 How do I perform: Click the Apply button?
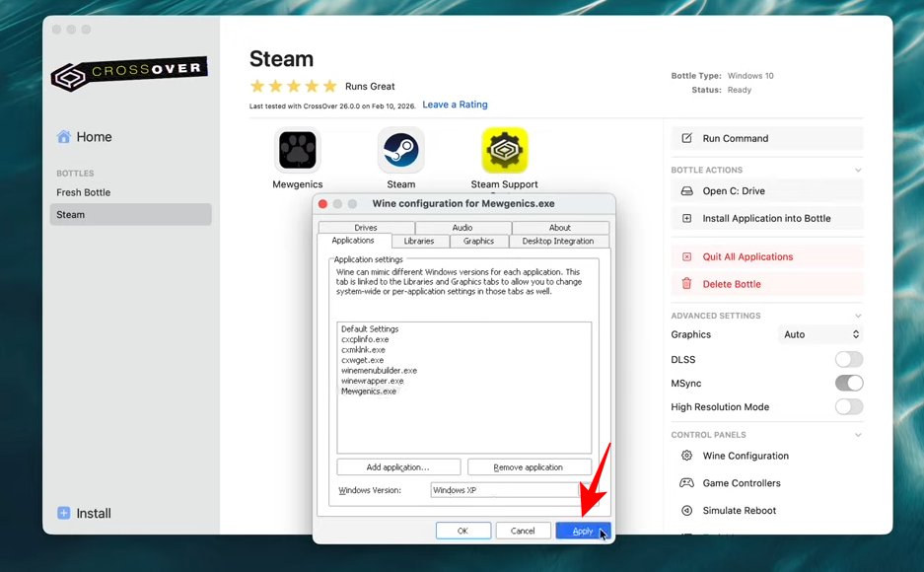583,532
